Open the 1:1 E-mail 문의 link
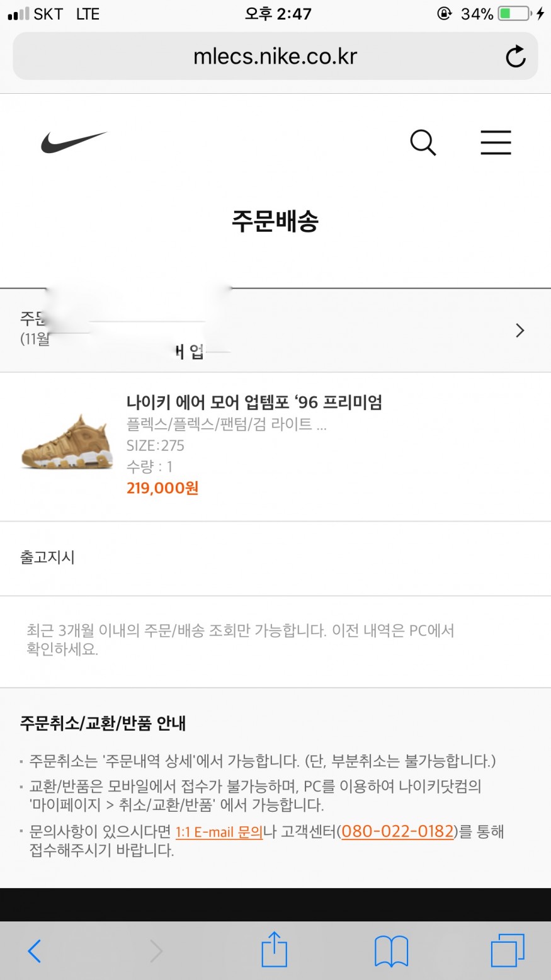Image resolution: width=551 pixels, height=980 pixels. 219,832
